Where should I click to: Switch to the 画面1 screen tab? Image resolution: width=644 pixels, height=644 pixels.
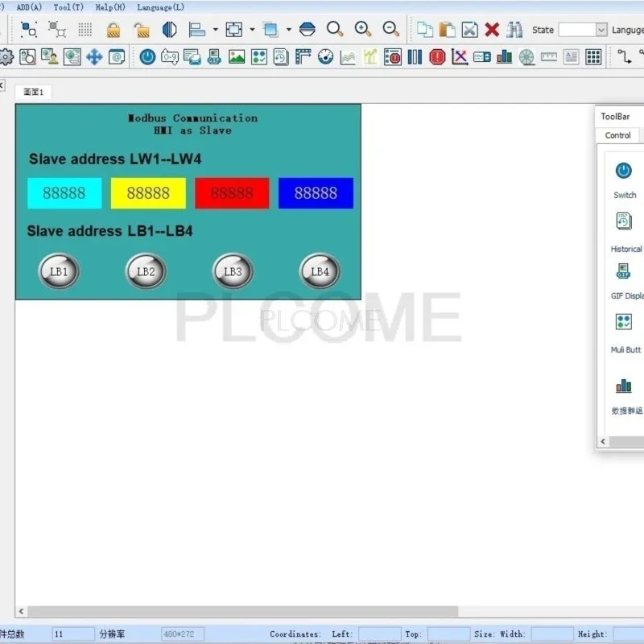(33, 92)
